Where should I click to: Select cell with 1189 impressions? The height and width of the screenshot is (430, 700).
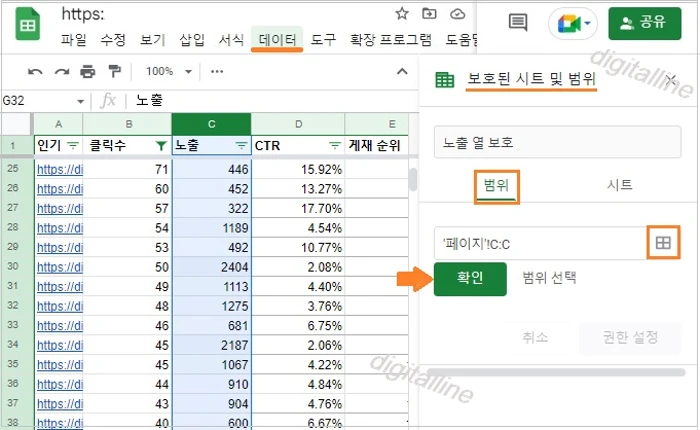212,228
